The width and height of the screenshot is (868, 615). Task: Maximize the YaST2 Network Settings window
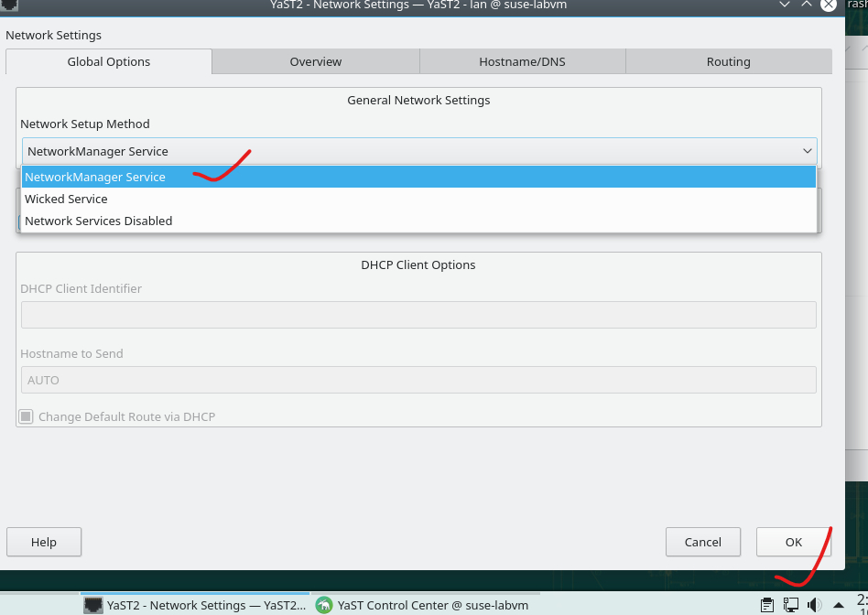coord(807,5)
